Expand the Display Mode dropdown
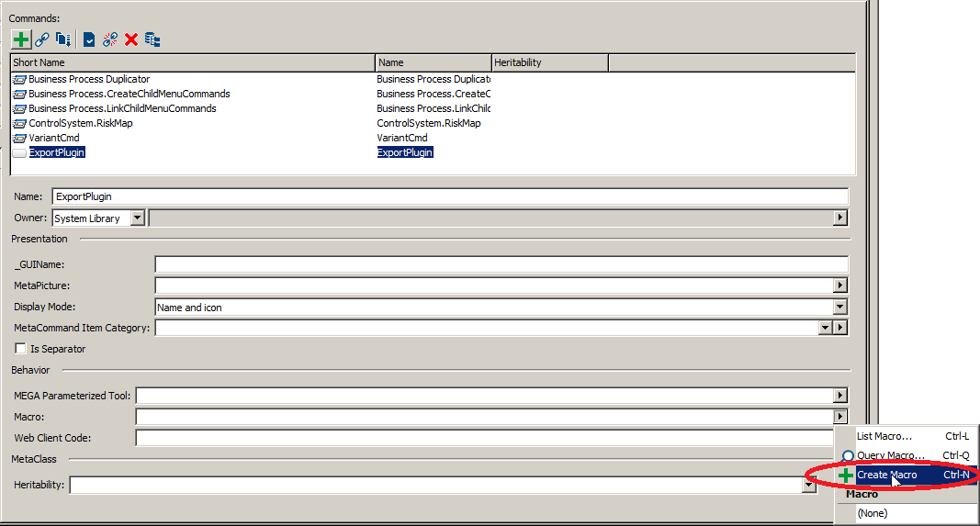 click(839, 308)
